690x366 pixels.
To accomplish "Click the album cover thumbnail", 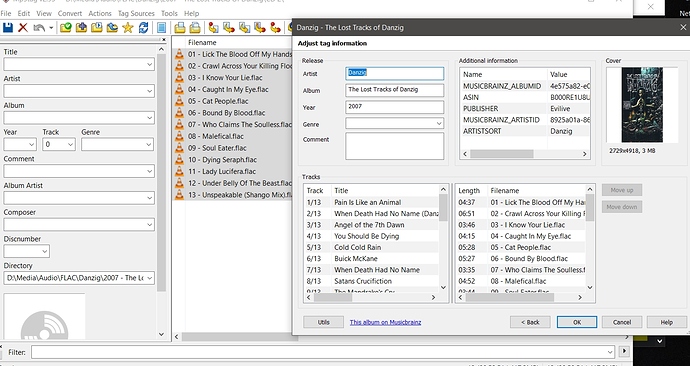I will coord(642,105).
